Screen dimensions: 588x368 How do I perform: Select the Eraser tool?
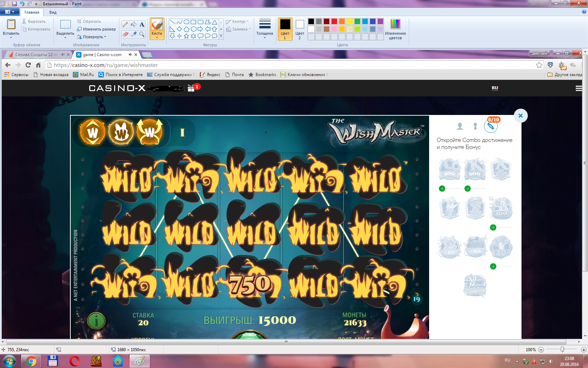(125, 34)
